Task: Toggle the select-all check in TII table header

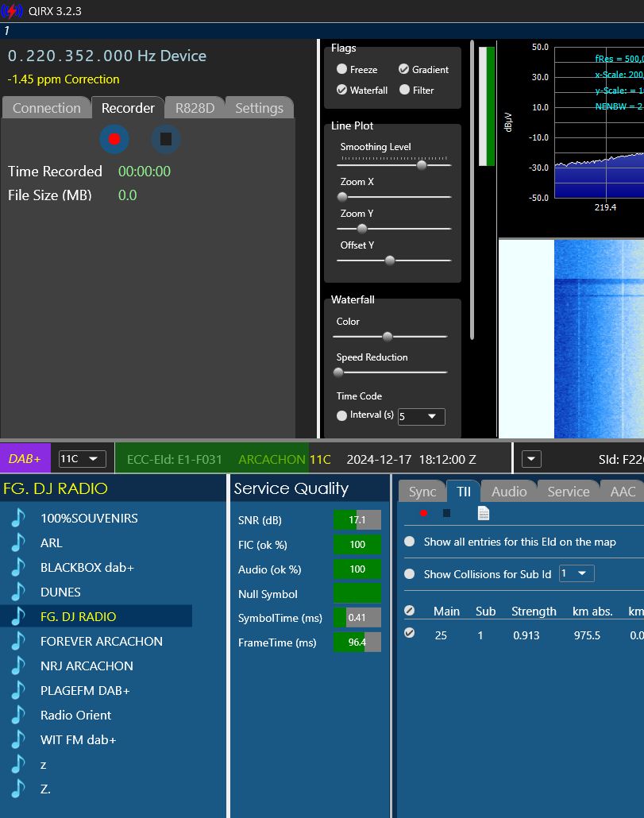Action: (409, 611)
